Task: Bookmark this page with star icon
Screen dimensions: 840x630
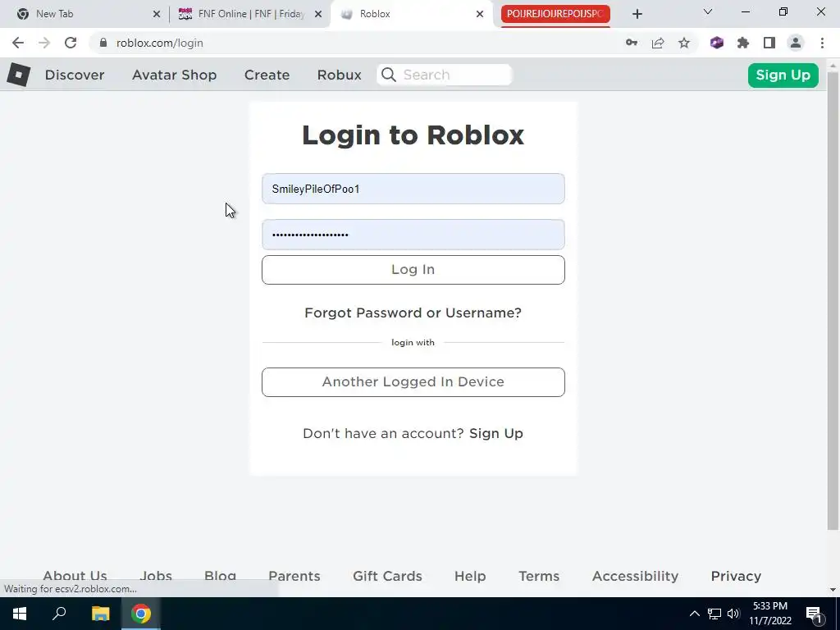Action: click(x=684, y=43)
